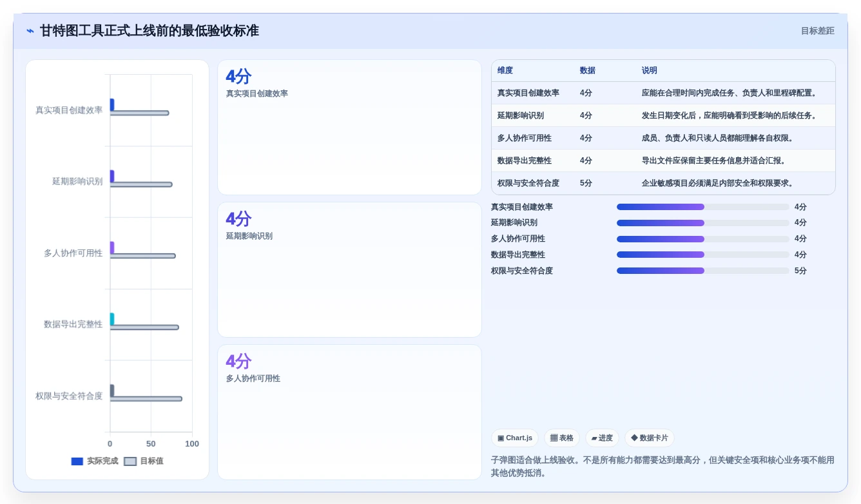Click chart target bar for 延期影响识别
Image resolution: width=861 pixels, height=504 pixels.
pos(141,185)
